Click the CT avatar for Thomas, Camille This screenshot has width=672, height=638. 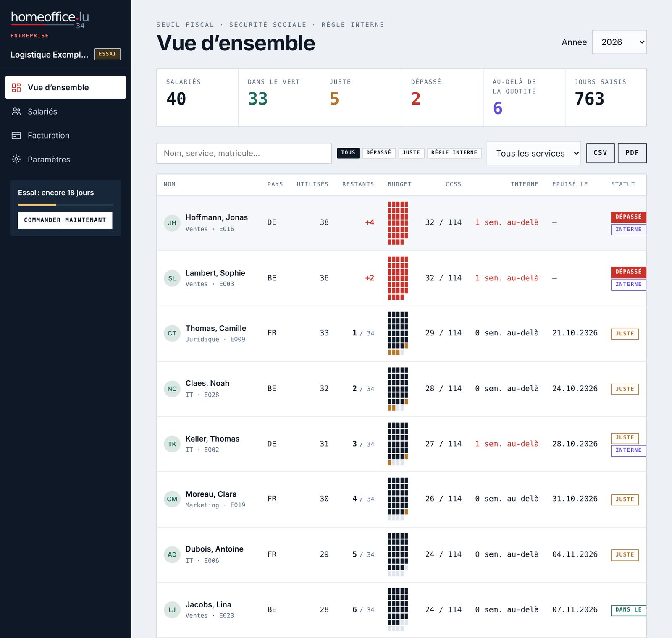pyautogui.click(x=172, y=333)
